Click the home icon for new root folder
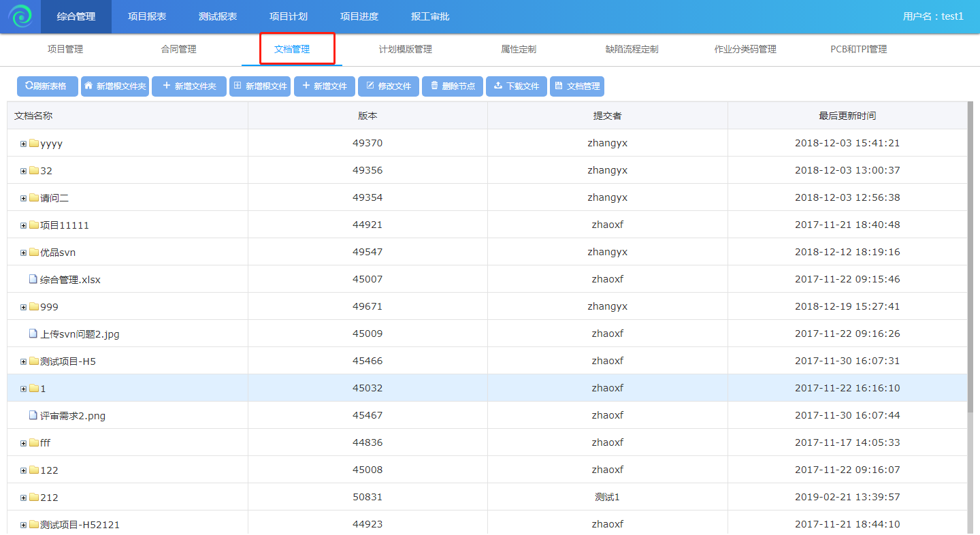This screenshot has height=535, width=980. coord(88,86)
